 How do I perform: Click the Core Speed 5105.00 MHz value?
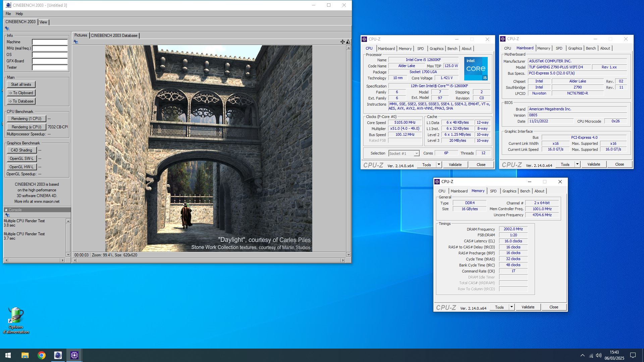click(405, 123)
